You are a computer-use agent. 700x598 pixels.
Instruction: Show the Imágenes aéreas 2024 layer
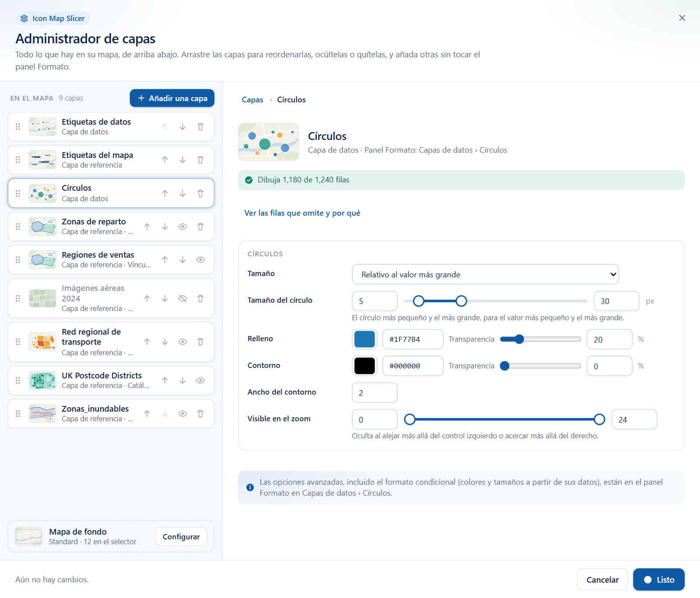[x=182, y=298]
